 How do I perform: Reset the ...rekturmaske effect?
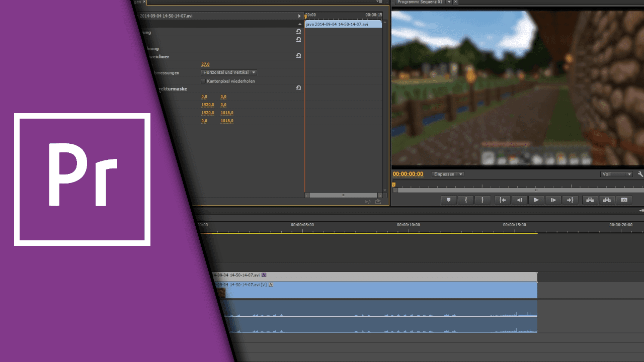coord(298,87)
